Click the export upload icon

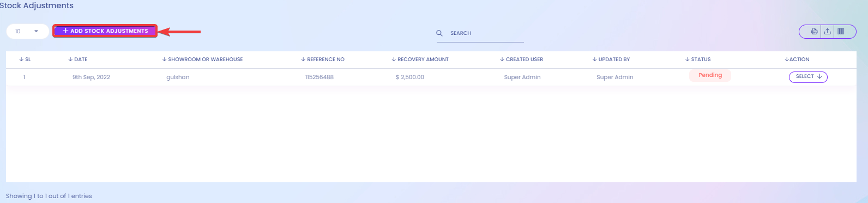click(x=827, y=31)
